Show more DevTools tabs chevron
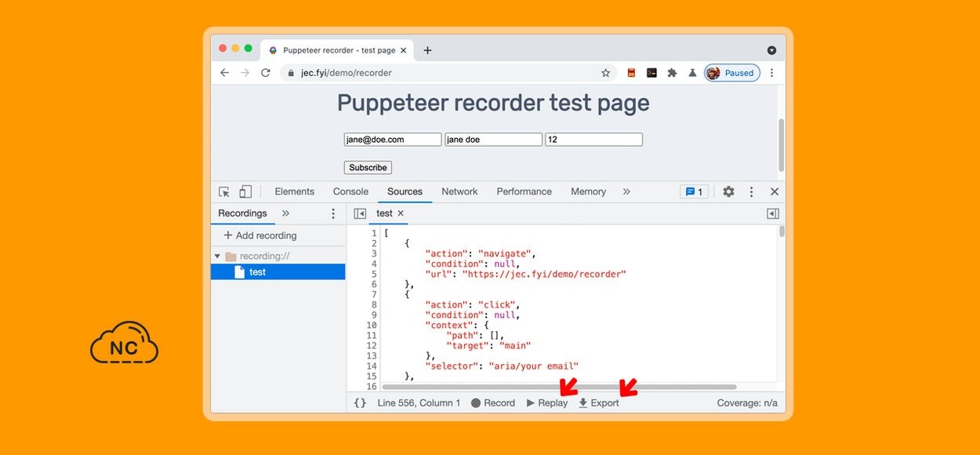This screenshot has width=980, height=455. pyautogui.click(x=626, y=191)
